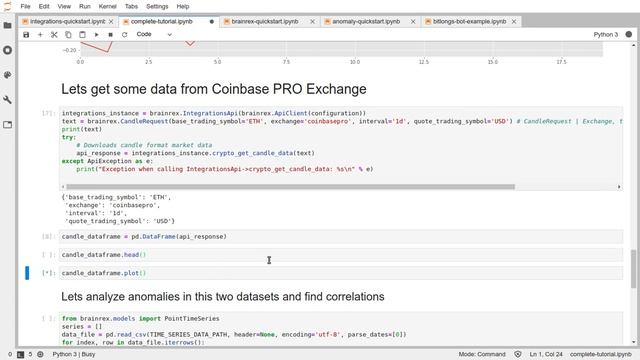Click the output text 'quote_trading_symbol': 'USD'
The width and height of the screenshot is (640, 360).
(119, 221)
